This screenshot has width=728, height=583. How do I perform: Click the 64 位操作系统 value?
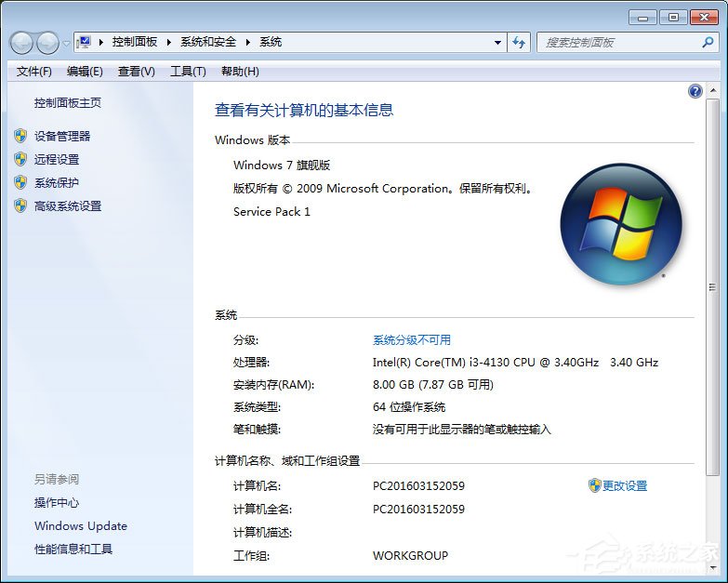[x=409, y=407]
